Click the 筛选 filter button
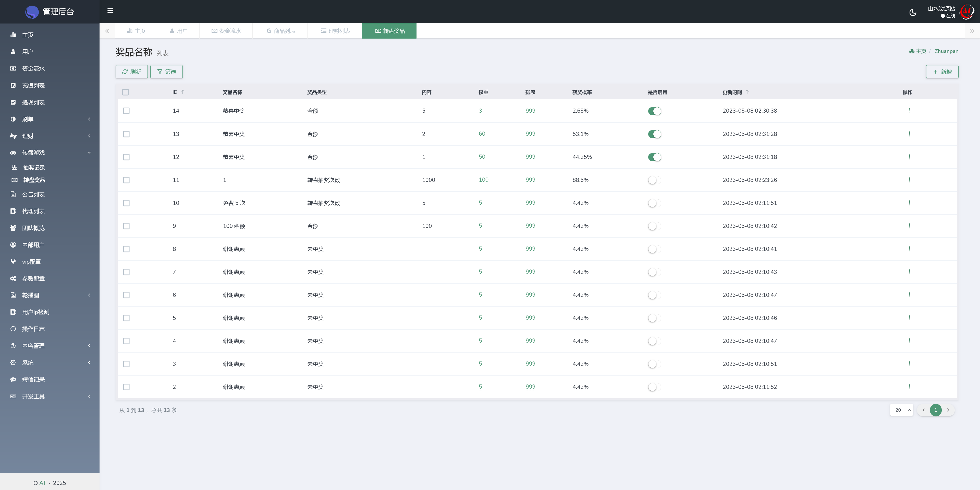This screenshot has height=490, width=980. coord(166,72)
